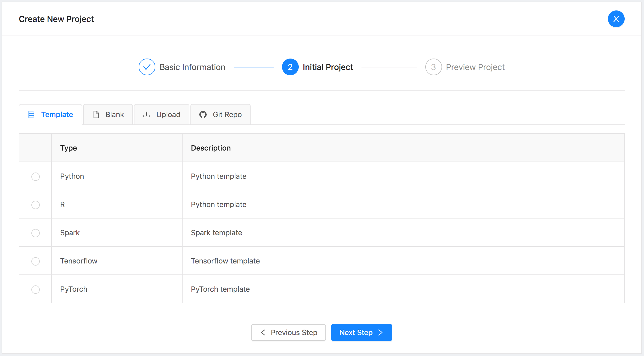Choose the Spark template radio button

point(36,233)
